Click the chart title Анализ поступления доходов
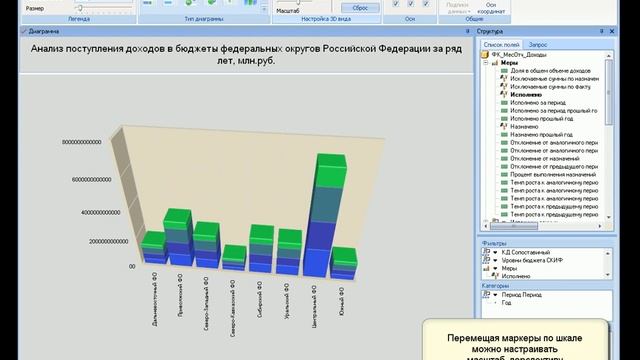Image resolution: width=640 pixels, height=360 pixels. (x=246, y=55)
